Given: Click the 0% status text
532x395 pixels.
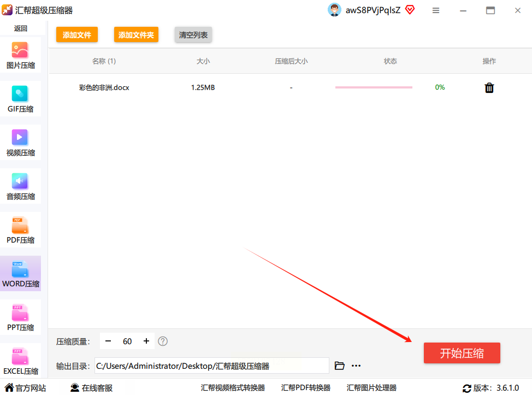Looking at the screenshot, I should tap(440, 87).
